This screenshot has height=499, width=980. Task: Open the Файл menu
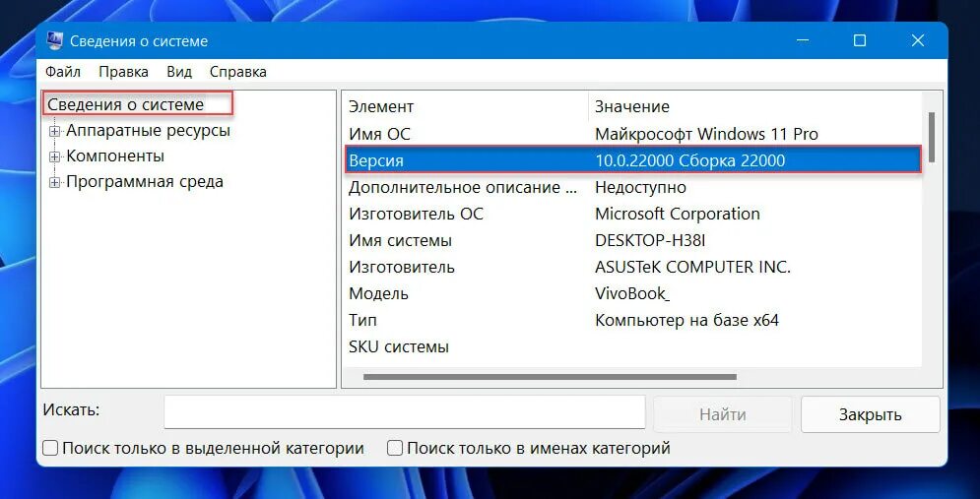coord(62,72)
